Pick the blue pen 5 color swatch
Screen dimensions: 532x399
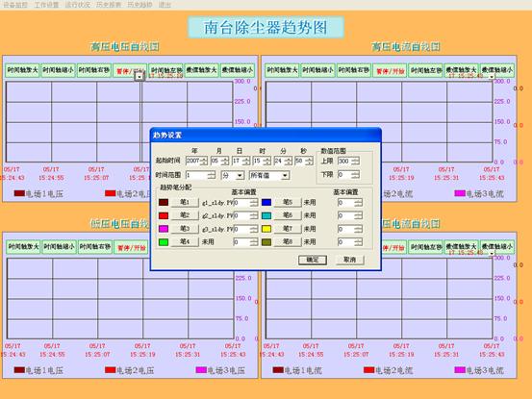point(266,202)
